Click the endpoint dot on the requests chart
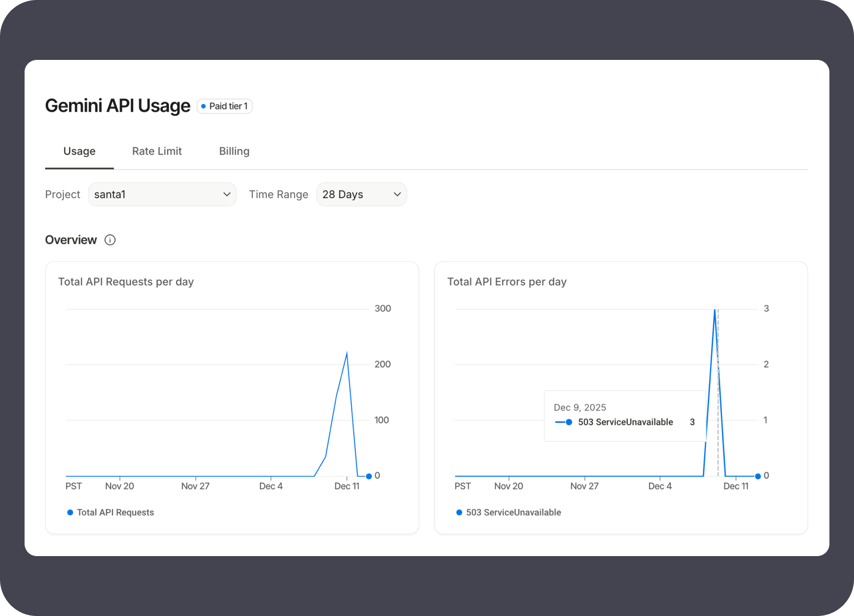 369,476
